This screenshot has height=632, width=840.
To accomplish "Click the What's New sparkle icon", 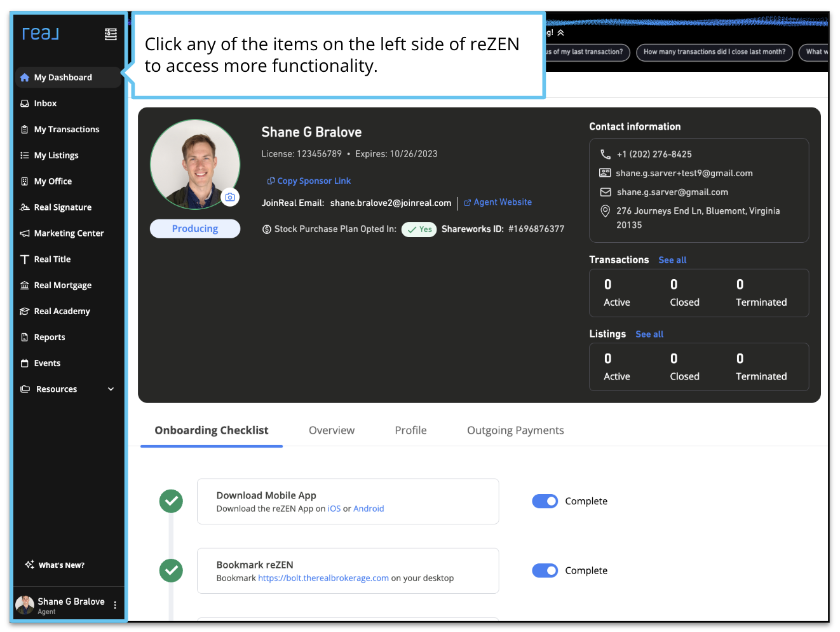I will pos(29,565).
